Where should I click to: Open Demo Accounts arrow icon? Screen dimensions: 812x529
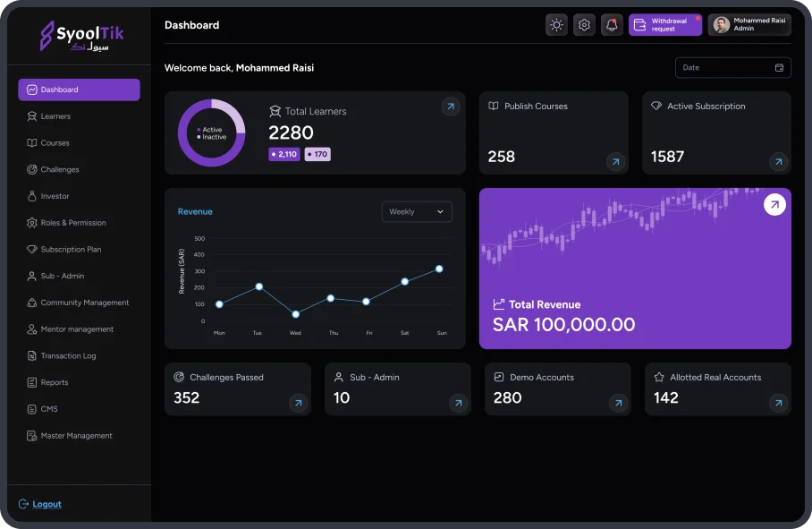click(618, 404)
